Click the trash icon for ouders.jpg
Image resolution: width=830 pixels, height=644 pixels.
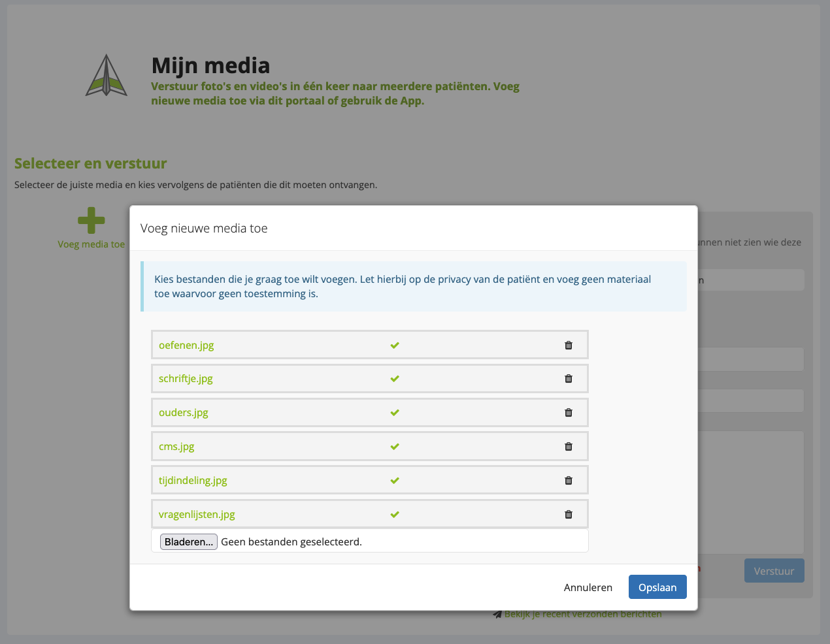[x=569, y=413]
